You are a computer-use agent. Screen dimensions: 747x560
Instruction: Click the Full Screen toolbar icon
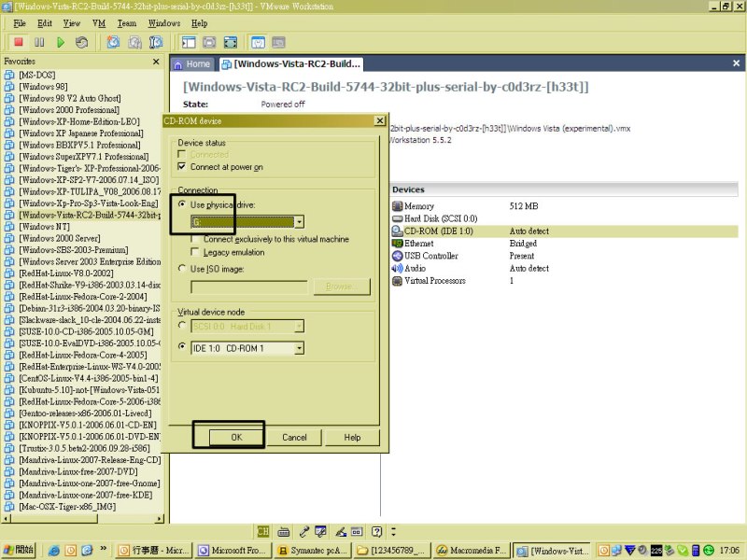[x=230, y=42]
